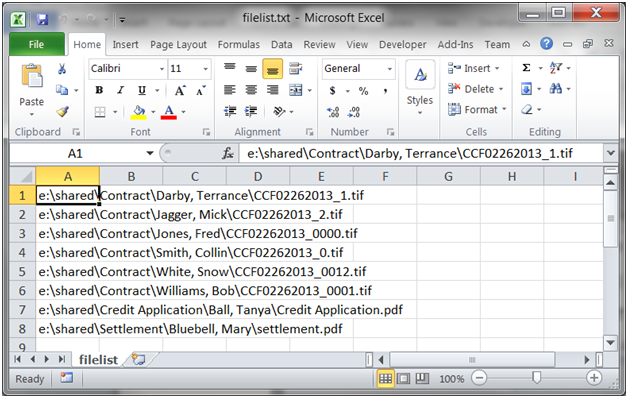Select the Format Painter brush

[62, 111]
